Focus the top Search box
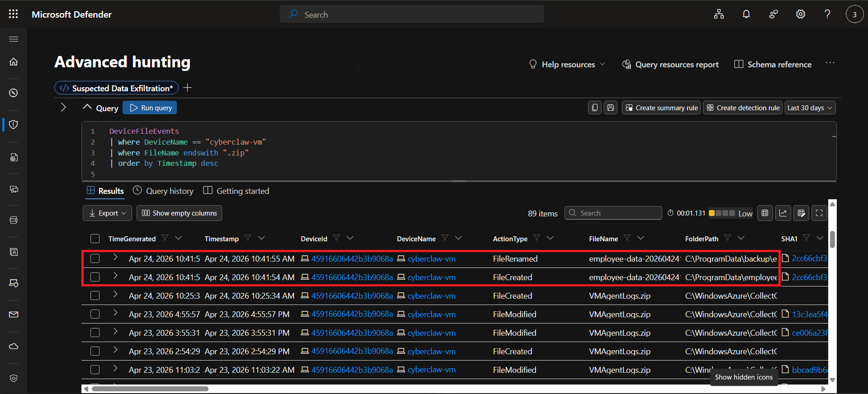The width and height of the screenshot is (868, 394). coord(412,14)
